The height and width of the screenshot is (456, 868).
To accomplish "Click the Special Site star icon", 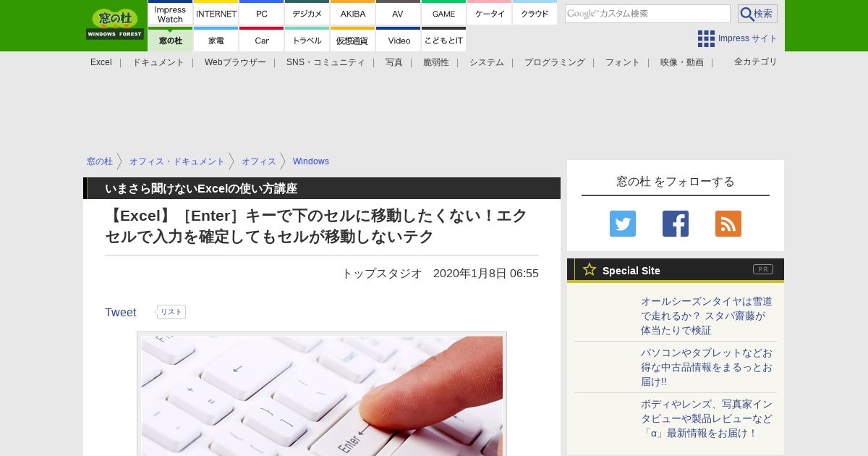I will [590, 269].
